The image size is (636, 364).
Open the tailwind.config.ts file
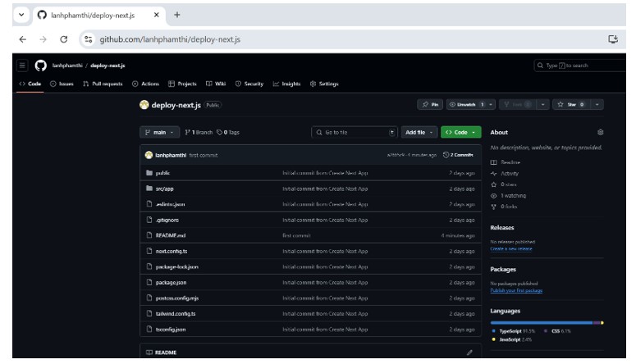point(176,314)
